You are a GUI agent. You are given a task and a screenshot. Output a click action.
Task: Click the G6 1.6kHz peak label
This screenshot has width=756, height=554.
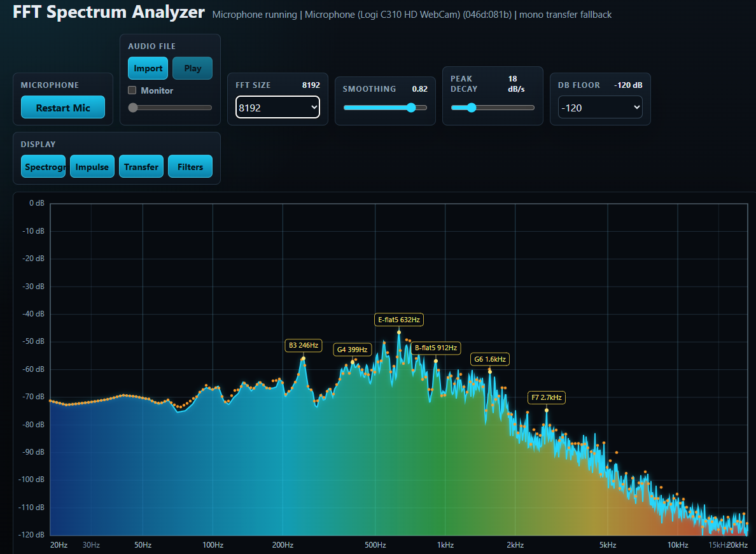pyautogui.click(x=490, y=359)
